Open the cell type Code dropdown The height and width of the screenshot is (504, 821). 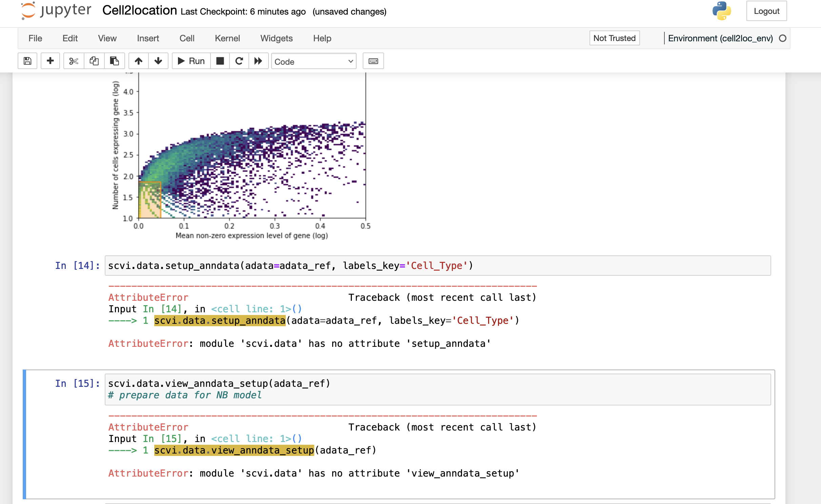(314, 61)
